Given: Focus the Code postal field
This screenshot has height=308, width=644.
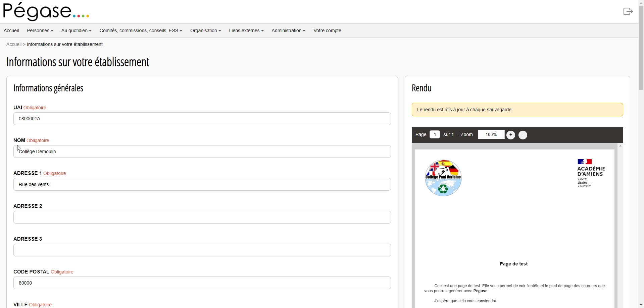Looking at the screenshot, I should click(202, 283).
